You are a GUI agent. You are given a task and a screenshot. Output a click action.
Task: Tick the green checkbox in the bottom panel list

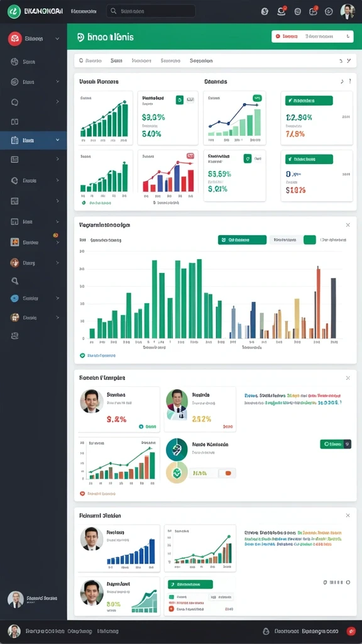pos(172,597)
